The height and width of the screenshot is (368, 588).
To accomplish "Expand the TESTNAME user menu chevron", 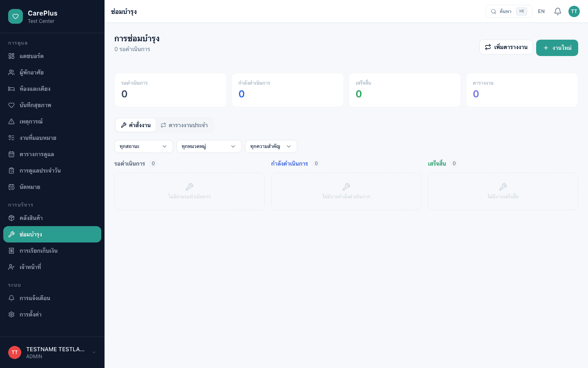I will coord(94,352).
